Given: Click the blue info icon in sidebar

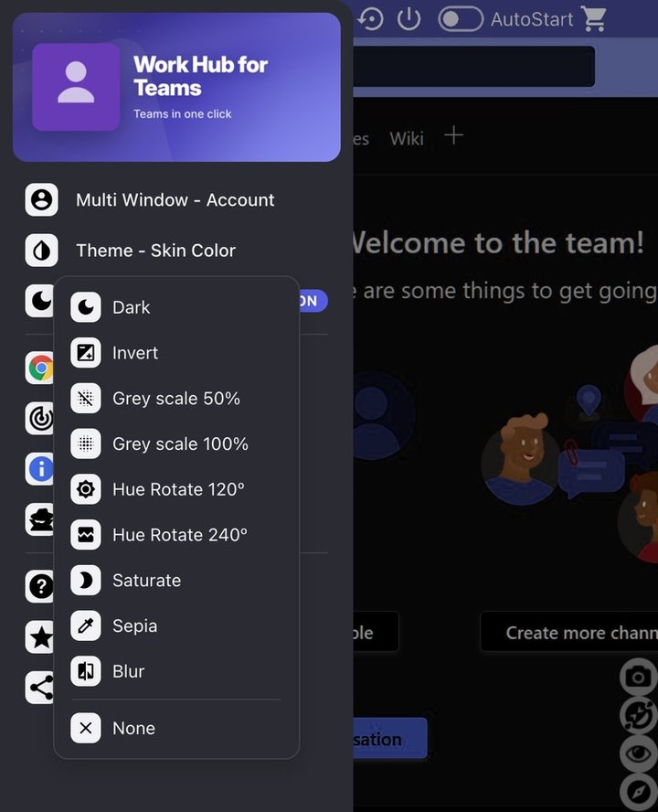Looking at the screenshot, I should [39, 469].
